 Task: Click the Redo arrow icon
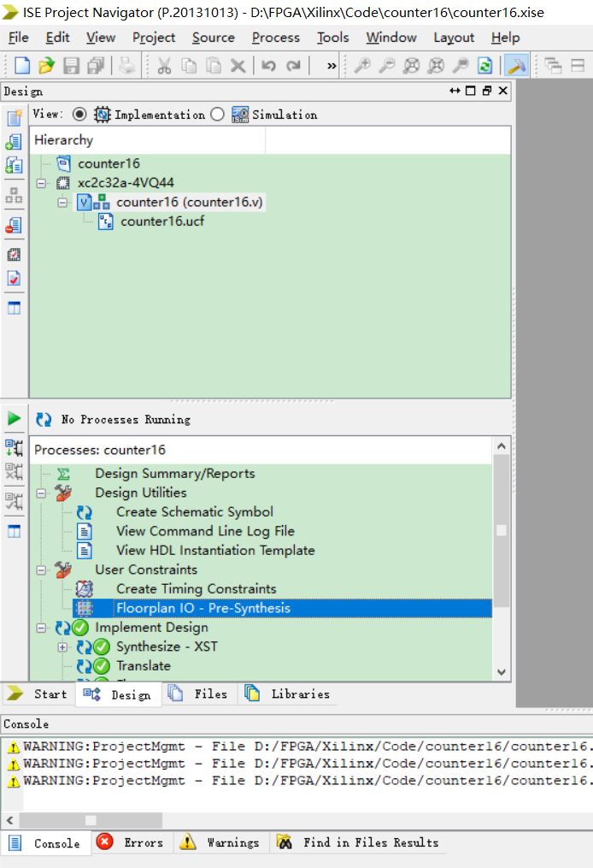pos(293,66)
